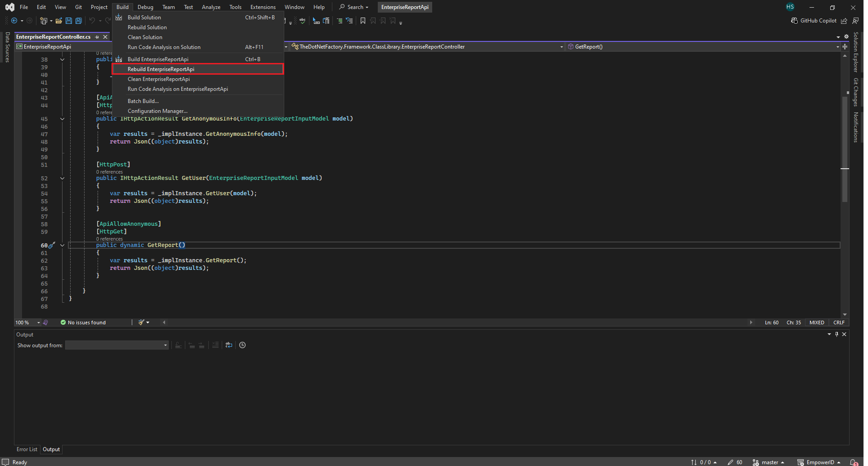The image size is (868, 466).
Task: Collapse the GetReport method at line 60
Action: 62,245
